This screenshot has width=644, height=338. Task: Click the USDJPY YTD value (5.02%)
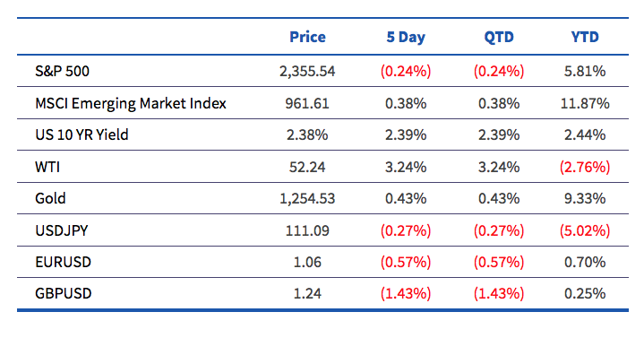(x=585, y=230)
